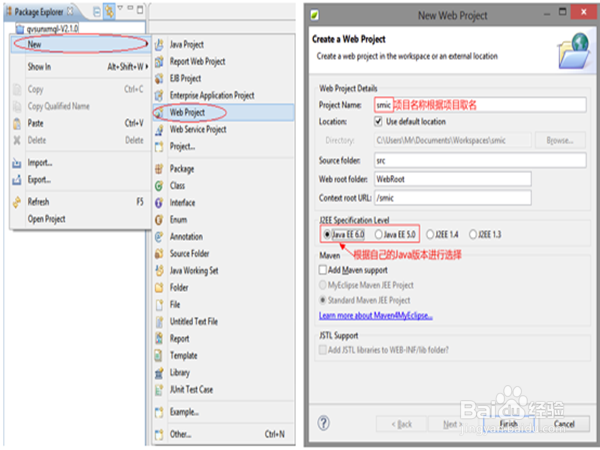Click the Paste clipboard icon
Image resolution: width=600 pixels, height=450 pixels.
coord(17,124)
